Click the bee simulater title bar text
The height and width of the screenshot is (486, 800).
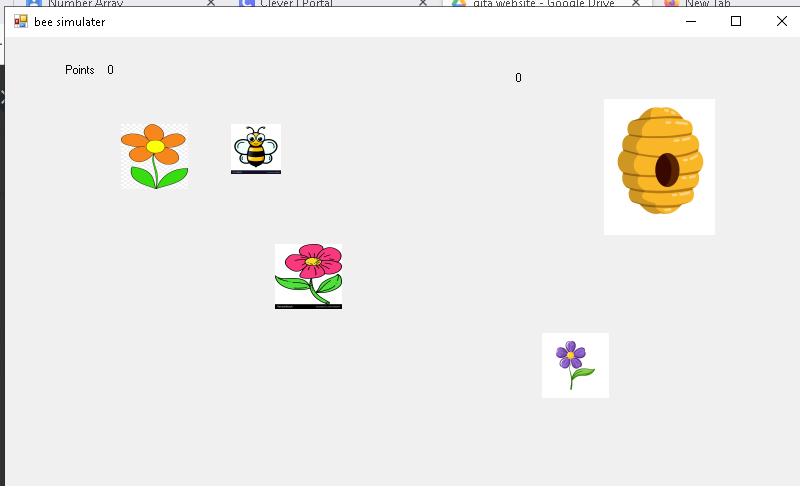tap(69, 21)
